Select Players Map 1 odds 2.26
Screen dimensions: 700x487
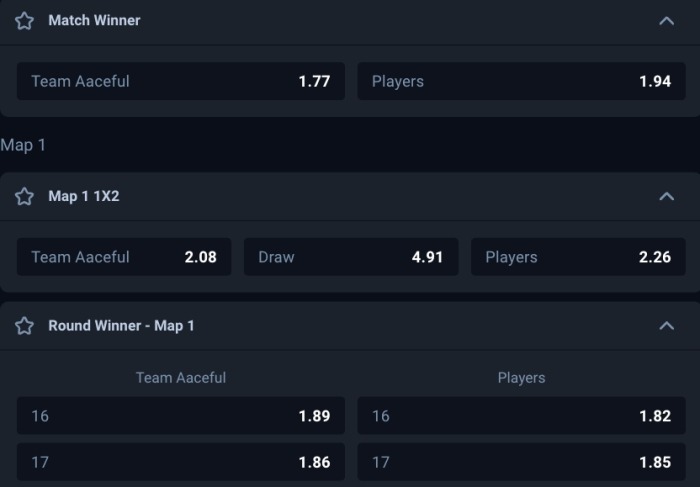tap(578, 257)
